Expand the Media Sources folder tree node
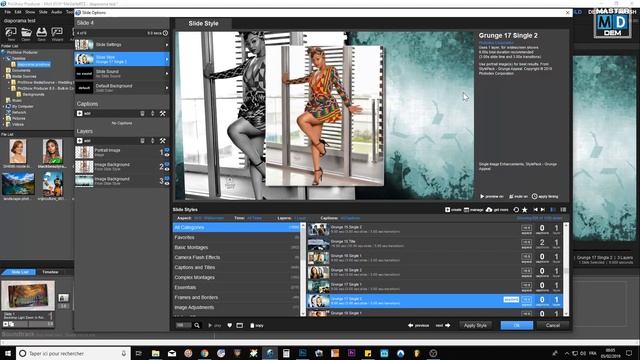Image resolution: width=640 pixels, height=360 pixels. (x=4, y=76)
